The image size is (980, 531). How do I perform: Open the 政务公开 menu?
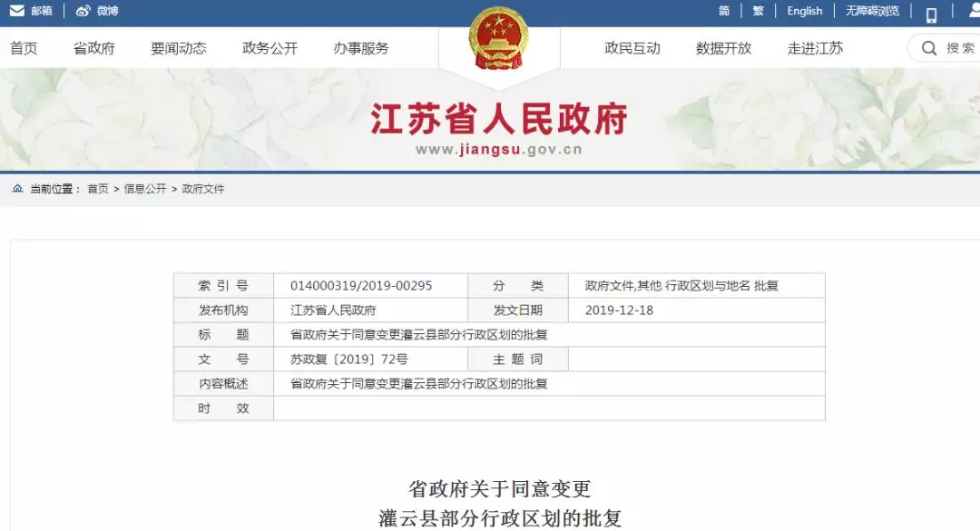pos(270,48)
